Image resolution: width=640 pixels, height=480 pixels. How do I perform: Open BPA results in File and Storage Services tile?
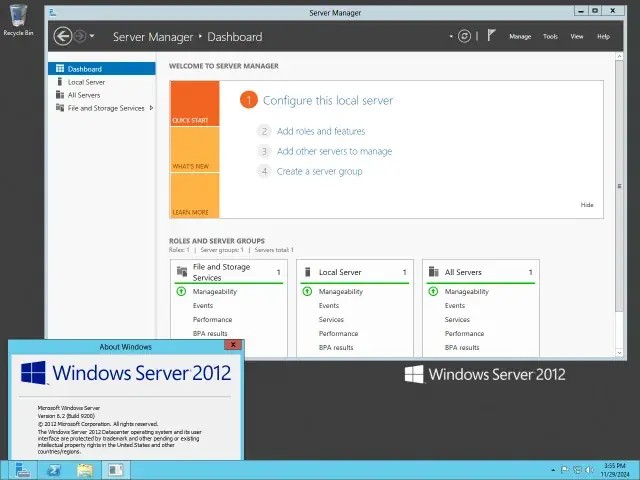click(x=210, y=333)
